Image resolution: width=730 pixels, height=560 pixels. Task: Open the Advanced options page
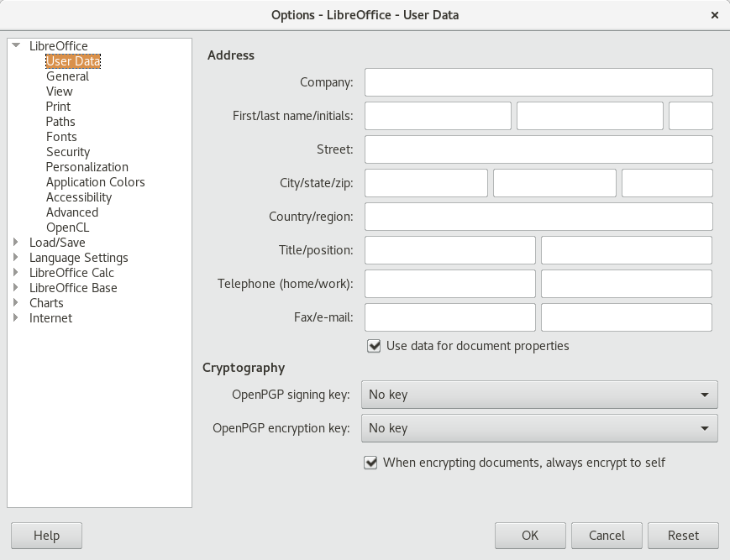[x=72, y=212]
